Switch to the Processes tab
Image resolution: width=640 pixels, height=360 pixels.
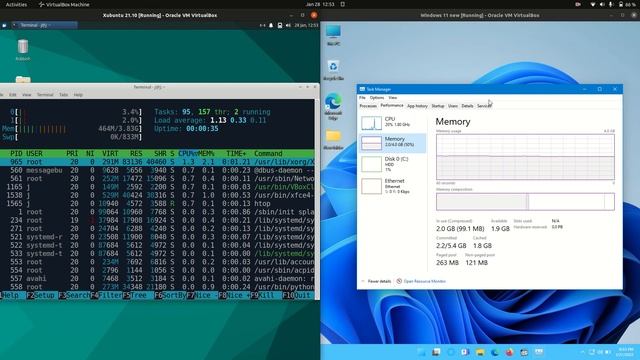[368, 106]
